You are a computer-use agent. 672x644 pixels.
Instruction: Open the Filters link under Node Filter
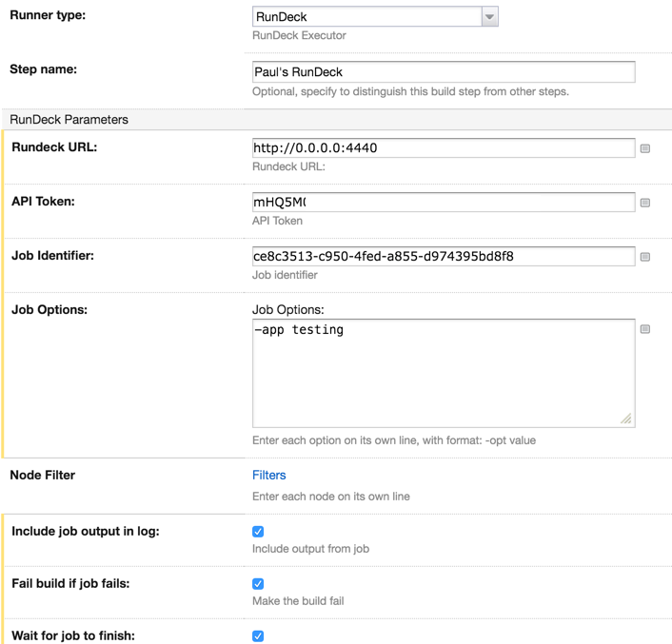(x=268, y=475)
